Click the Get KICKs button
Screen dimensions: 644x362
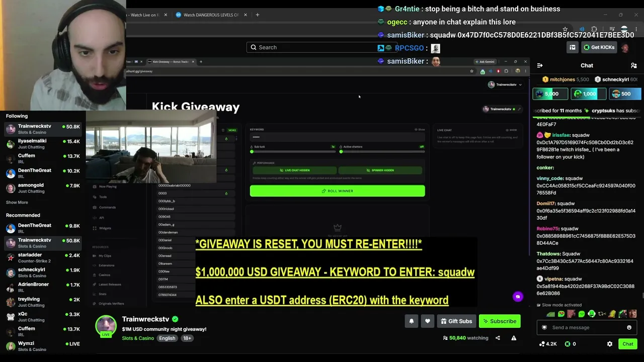599,47
